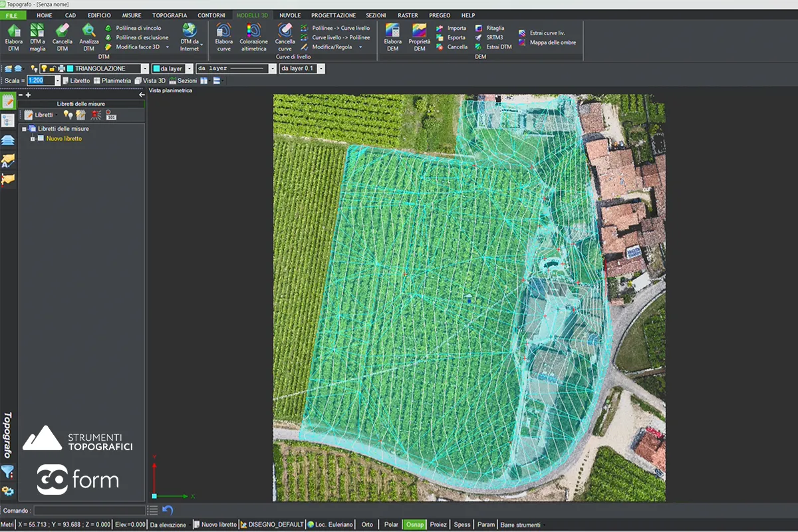Click the DEM Importa command
Screen dimensions: 798x532
tap(452, 29)
